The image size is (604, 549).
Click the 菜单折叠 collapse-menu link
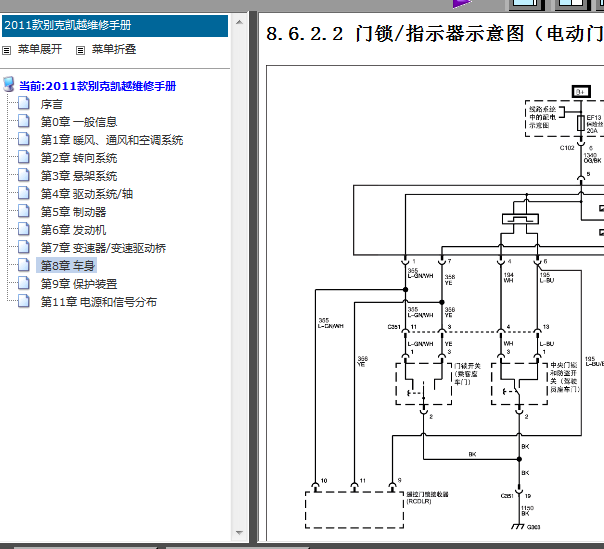tap(114, 49)
